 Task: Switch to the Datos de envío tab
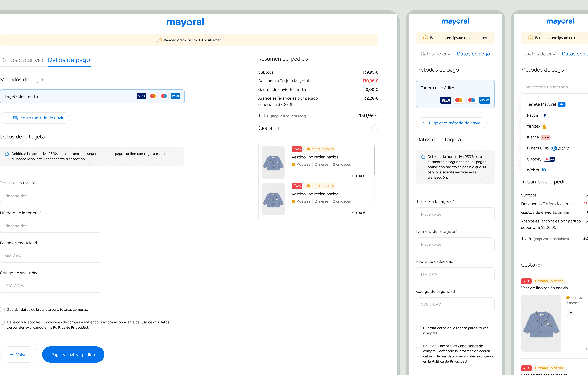point(21,60)
